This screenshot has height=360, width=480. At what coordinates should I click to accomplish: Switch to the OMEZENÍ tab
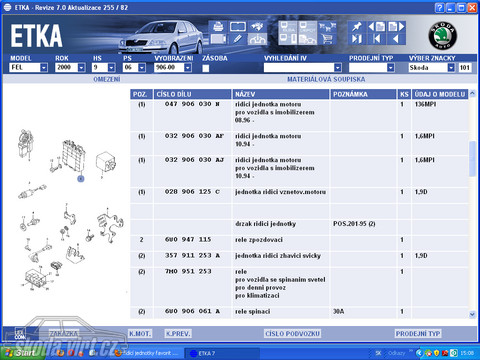[x=107, y=79]
